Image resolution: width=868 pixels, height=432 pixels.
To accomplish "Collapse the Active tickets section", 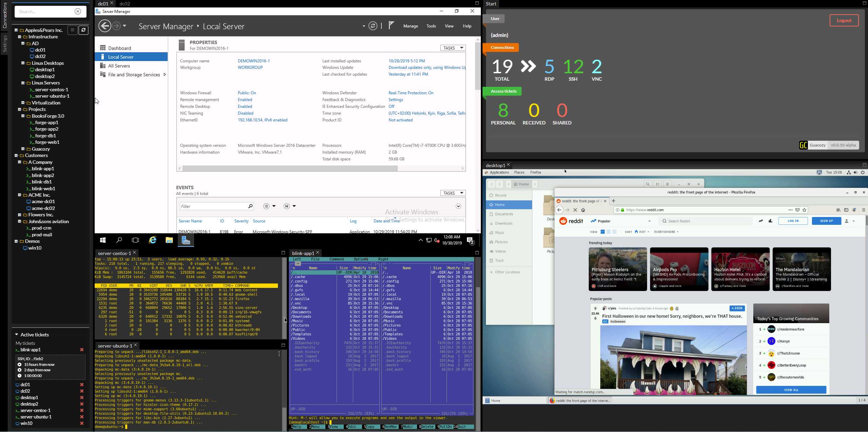I will click(x=16, y=335).
